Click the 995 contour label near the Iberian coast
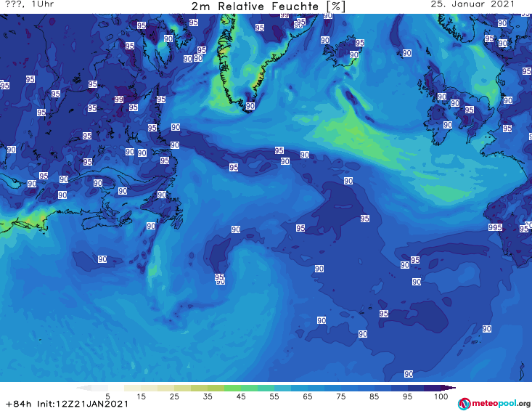This screenshot has height=411, width=532. click(495, 227)
